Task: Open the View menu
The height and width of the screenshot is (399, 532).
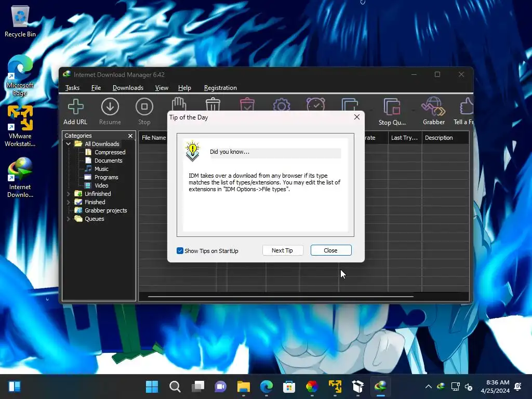Action: click(162, 87)
